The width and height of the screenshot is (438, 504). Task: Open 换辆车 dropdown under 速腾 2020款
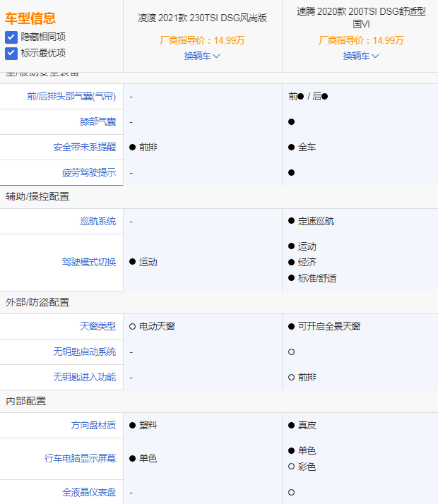[x=361, y=56]
